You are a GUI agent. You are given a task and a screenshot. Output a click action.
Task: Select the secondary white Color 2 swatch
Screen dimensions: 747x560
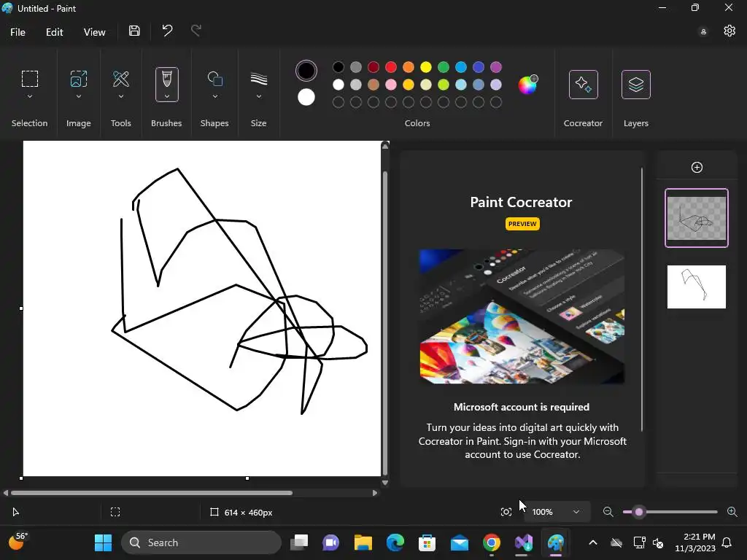[306, 97]
